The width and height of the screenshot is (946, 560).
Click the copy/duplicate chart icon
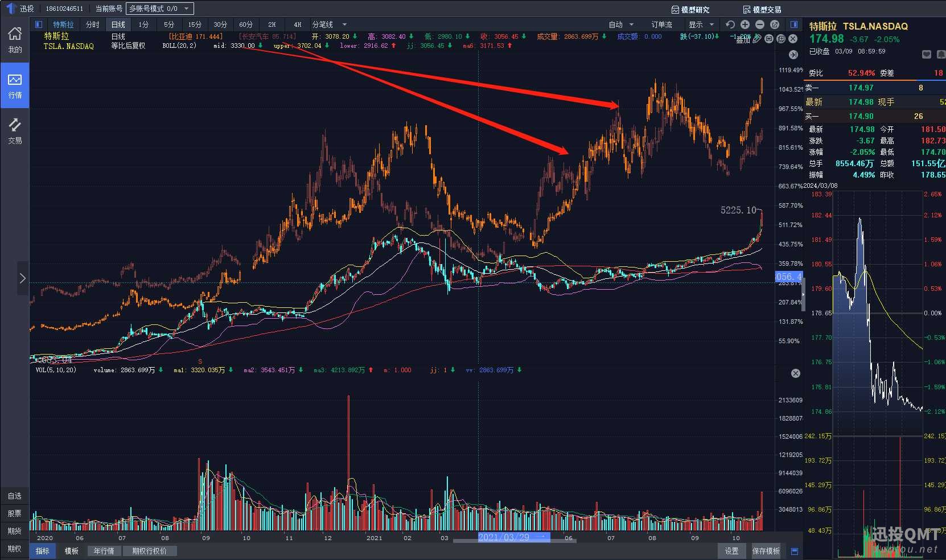(x=781, y=39)
